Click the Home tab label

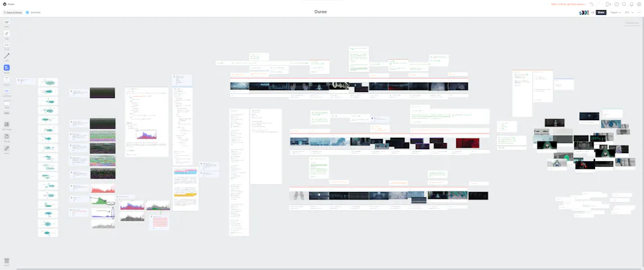11,4
